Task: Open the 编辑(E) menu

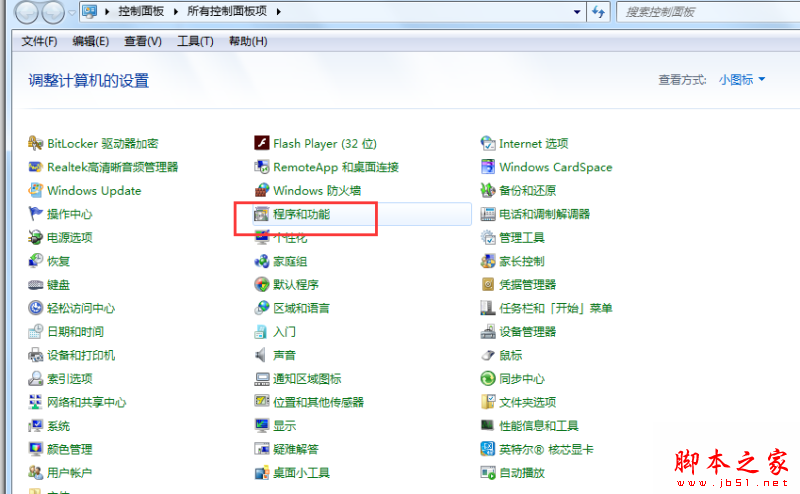Action: pyautogui.click(x=91, y=41)
